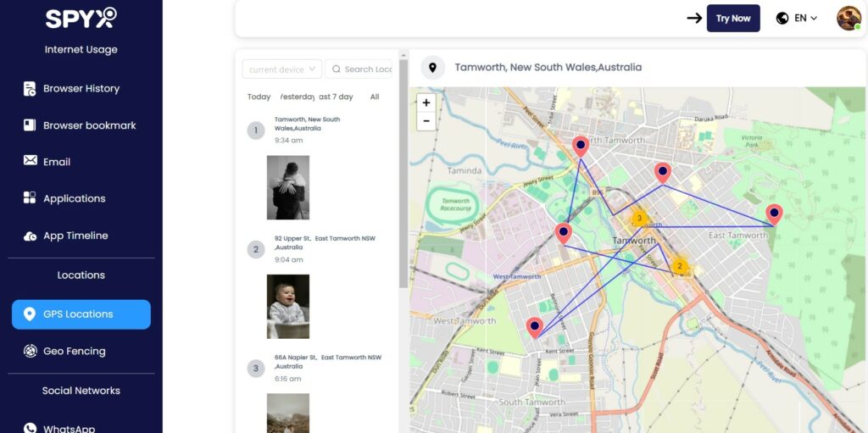868x433 pixels.
Task: Click the location list scrollbar
Action: [x=403, y=169]
